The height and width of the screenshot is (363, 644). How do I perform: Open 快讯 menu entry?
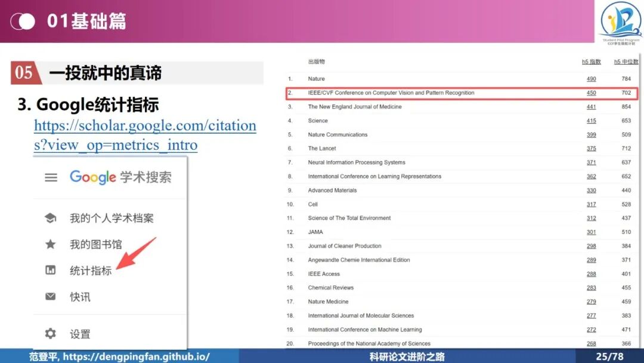tap(80, 297)
